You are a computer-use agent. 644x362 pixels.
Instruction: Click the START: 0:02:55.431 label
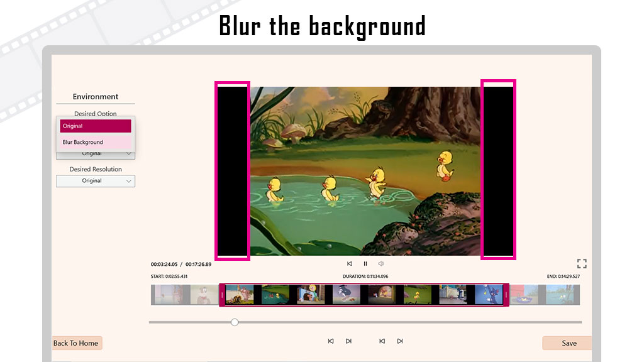169,277
